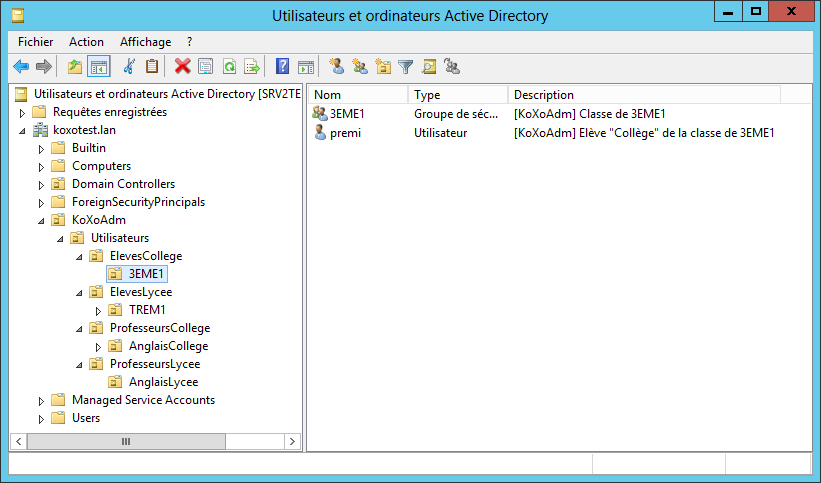Collapse the koxotest.lan domain node

coord(22,131)
